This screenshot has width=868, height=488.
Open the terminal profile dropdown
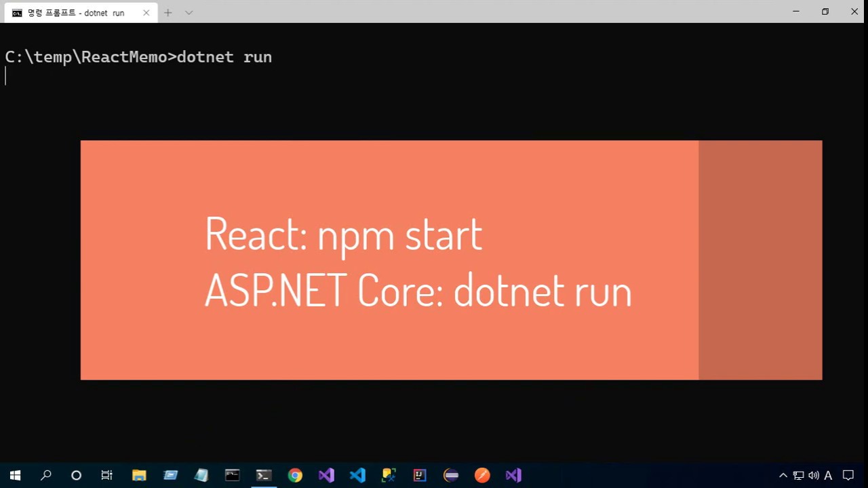189,13
